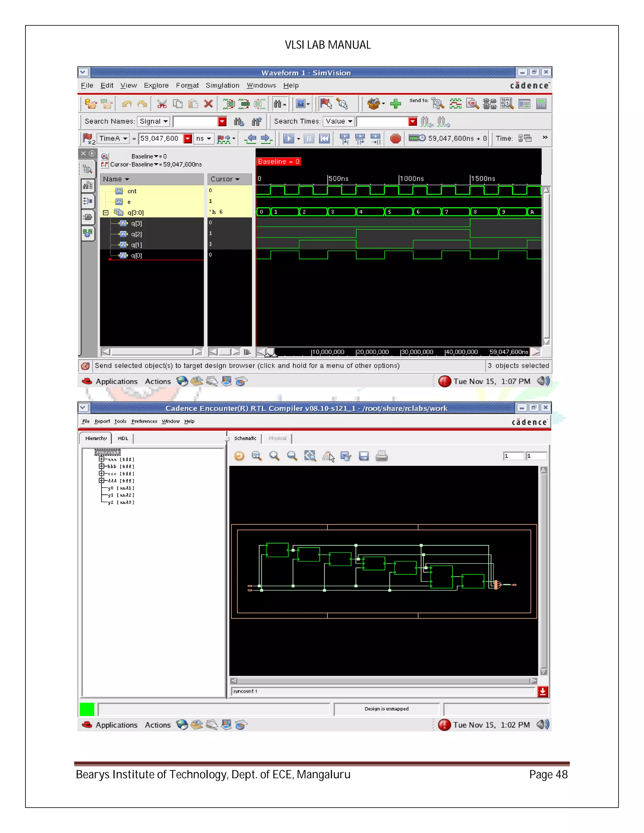Click the Cut scissors icon in SimVision toolbar
This screenshot has height=833, width=644.
point(162,104)
